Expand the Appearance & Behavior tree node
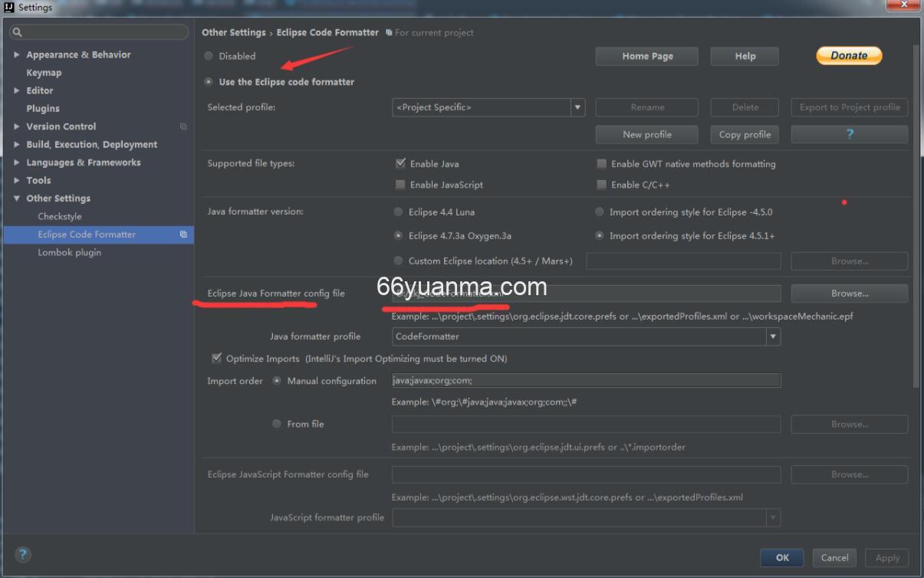This screenshot has height=578, width=924. 17,54
